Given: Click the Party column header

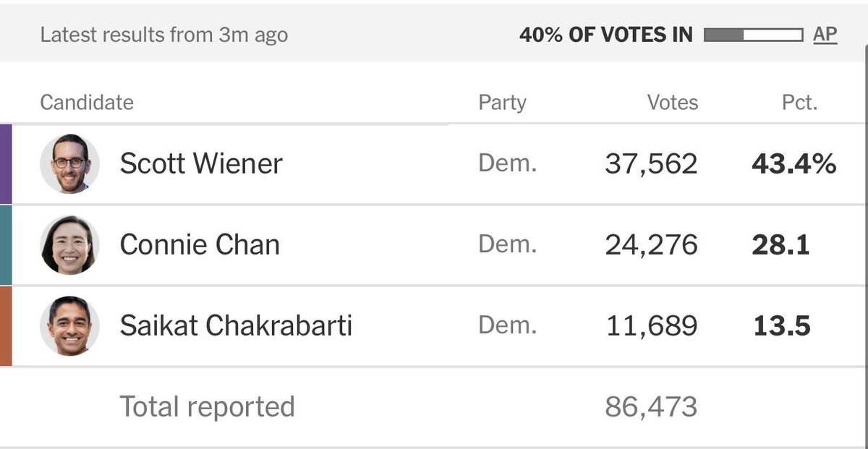Looking at the screenshot, I should click(502, 103).
